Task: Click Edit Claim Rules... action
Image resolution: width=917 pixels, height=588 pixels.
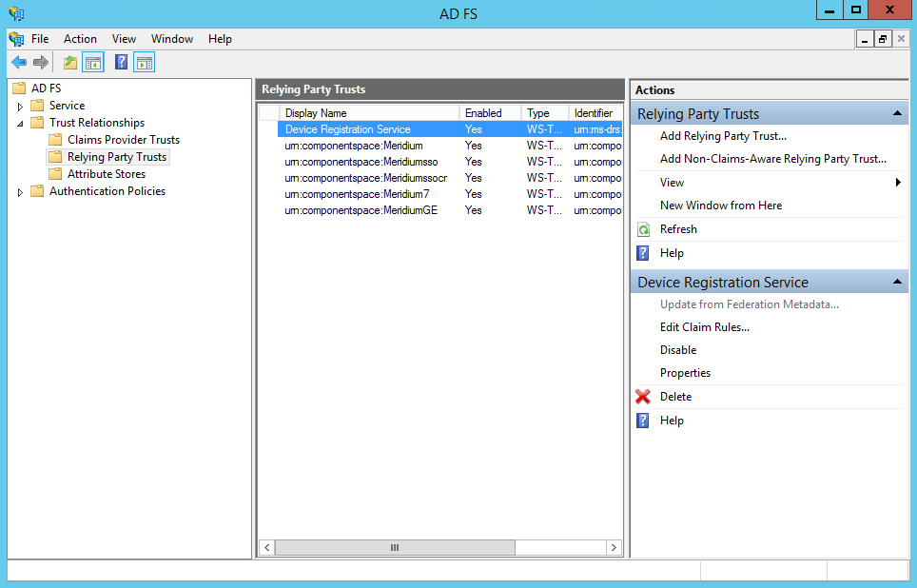Action: [705, 327]
